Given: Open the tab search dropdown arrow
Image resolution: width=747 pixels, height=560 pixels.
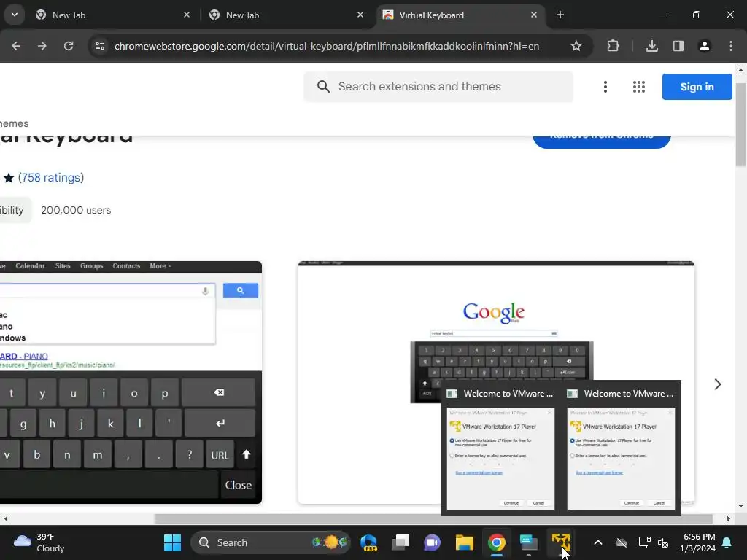Looking at the screenshot, I should click(x=15, y=15).
